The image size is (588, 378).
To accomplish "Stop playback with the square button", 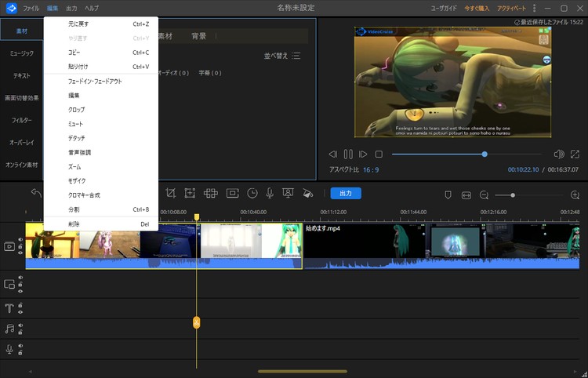I will [379, 154].
